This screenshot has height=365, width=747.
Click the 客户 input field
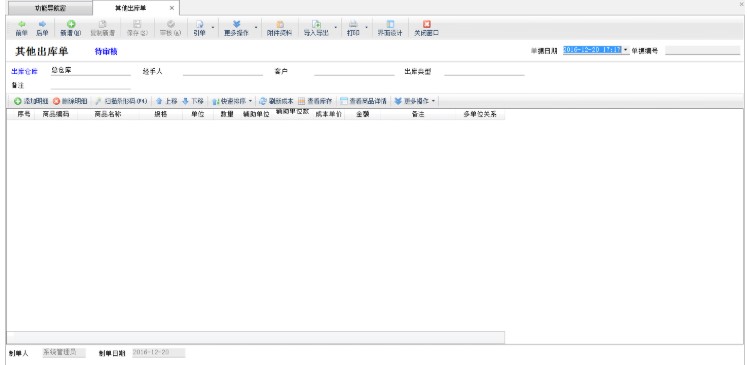point(354,71)
